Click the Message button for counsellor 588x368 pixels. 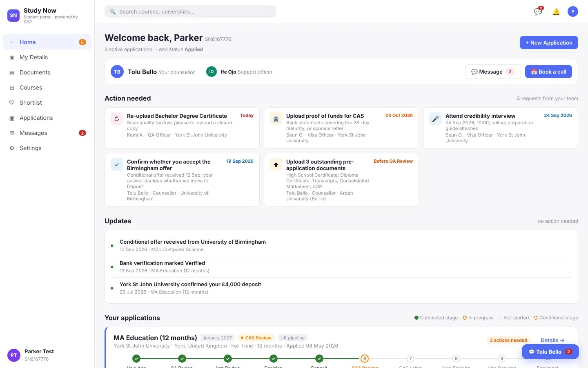pyautogui.click(x=493, y=72)
